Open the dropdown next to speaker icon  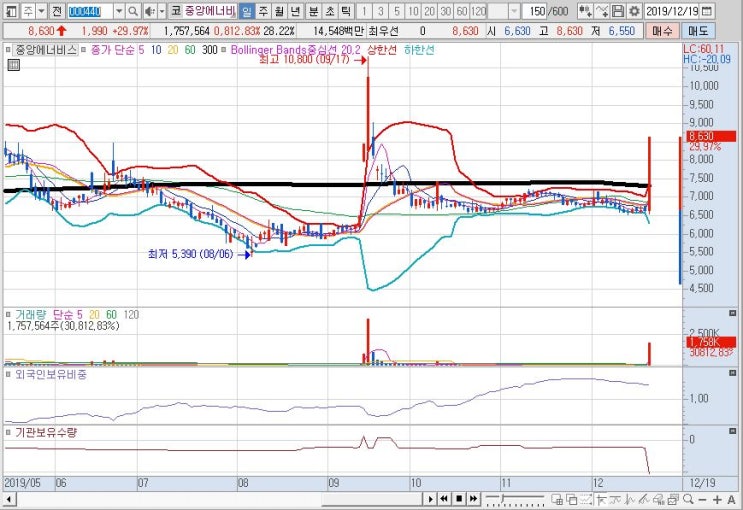click(162, 10)
